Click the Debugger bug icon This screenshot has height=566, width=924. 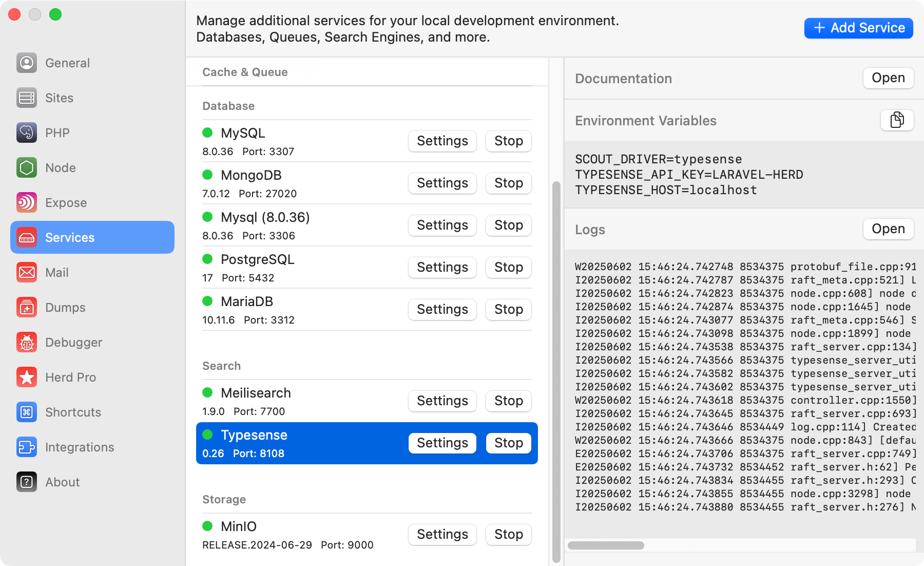point(27,342)
